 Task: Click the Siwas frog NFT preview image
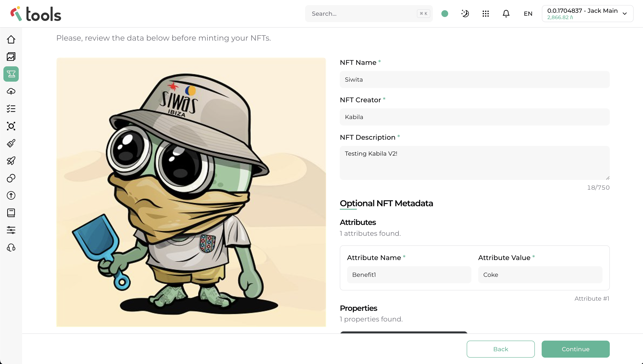pyautogui.click(x=191, y=192)
